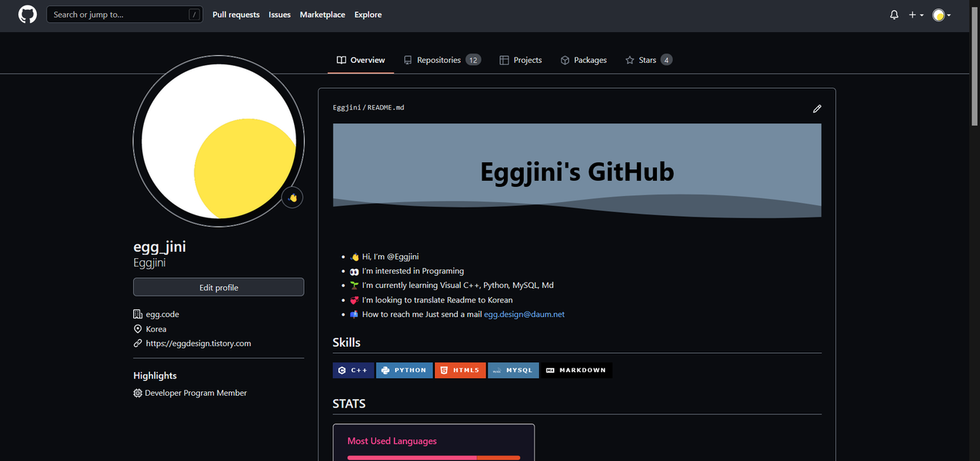
Task: Switch to the Repositories tab
Action: coord(442,60)
